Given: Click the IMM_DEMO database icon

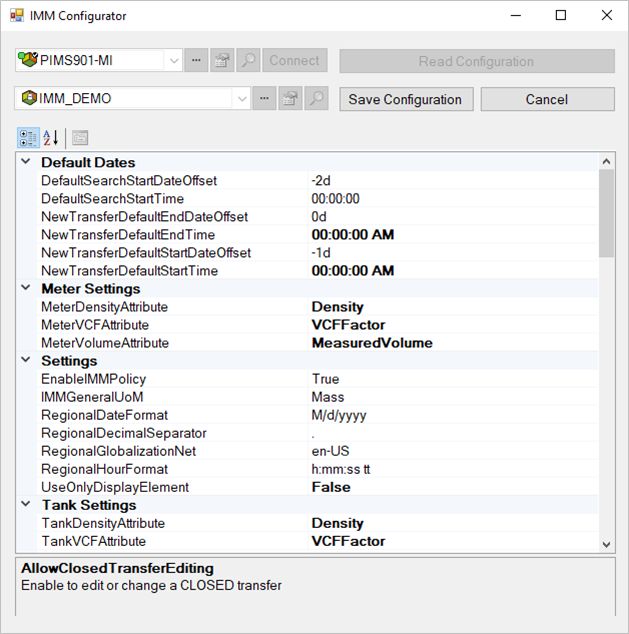Looking at the screenshot, I should click(29, 98).
